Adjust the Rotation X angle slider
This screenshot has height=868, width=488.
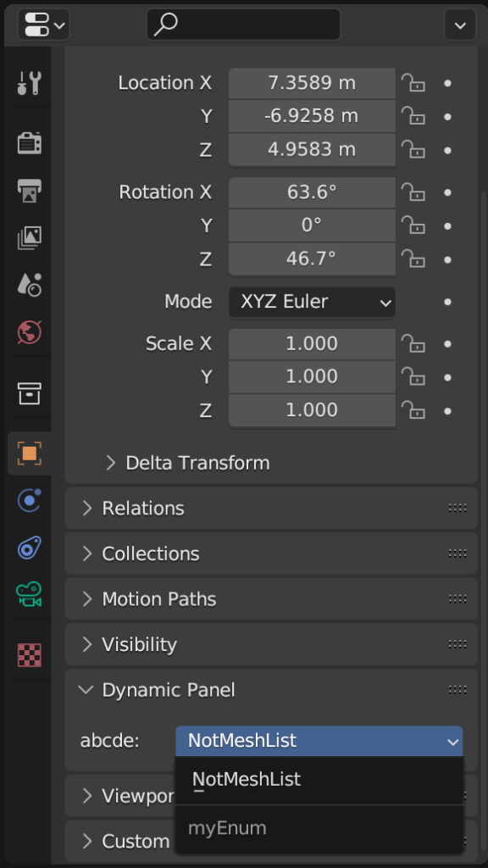pyautogui.click(x=311, y=192)
